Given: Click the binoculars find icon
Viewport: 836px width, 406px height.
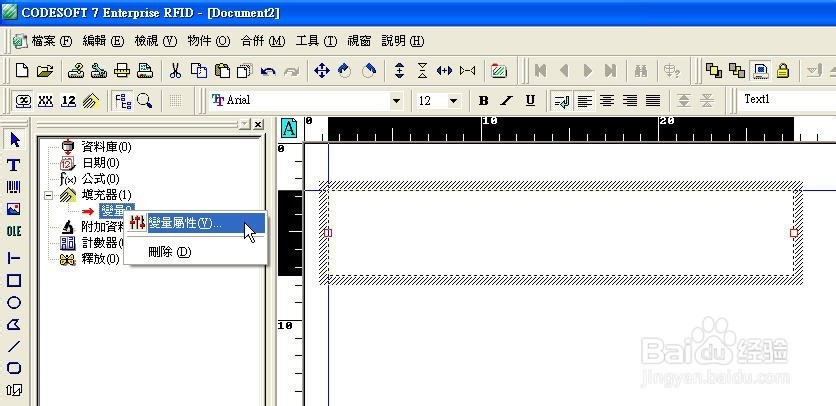Looking at the screenshot, I should 640,70.
